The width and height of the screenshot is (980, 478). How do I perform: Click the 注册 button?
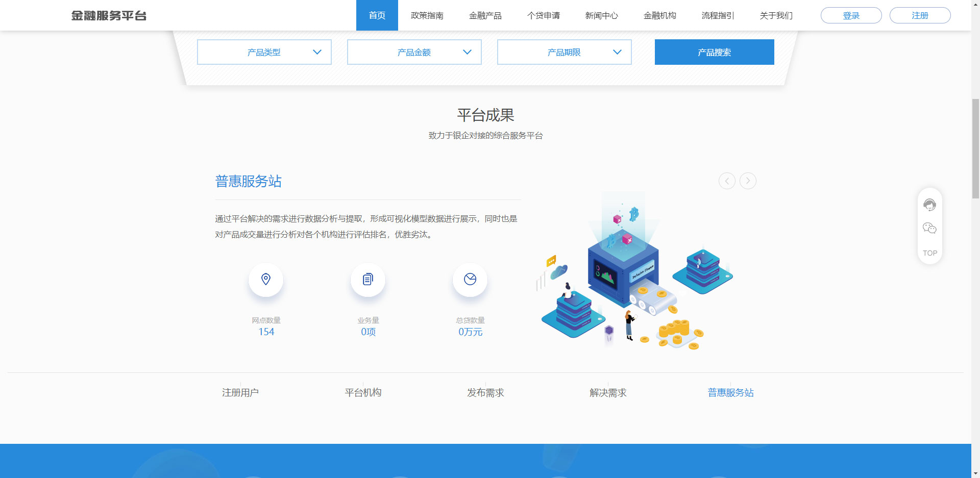[920, 15]
